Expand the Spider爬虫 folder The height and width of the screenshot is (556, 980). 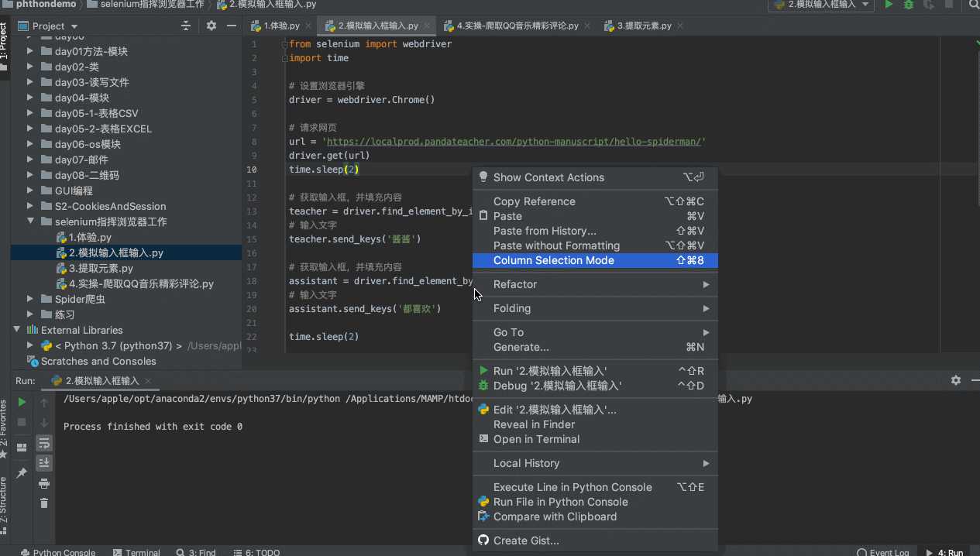[x=31, y=299]
